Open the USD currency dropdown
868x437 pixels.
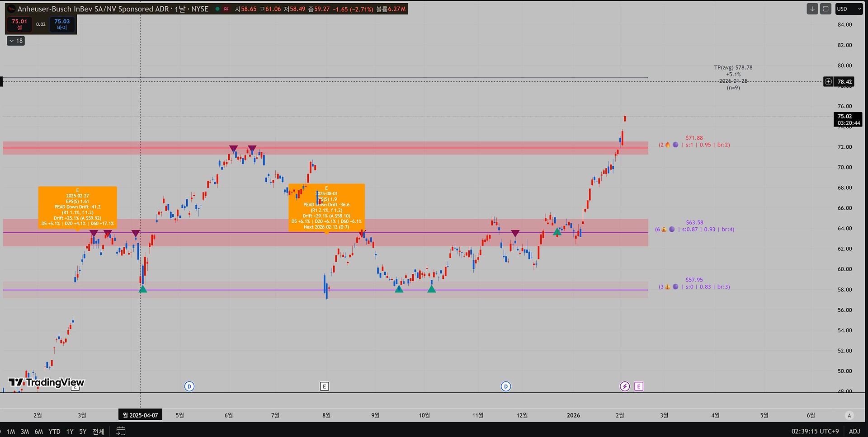pos(849,9)
